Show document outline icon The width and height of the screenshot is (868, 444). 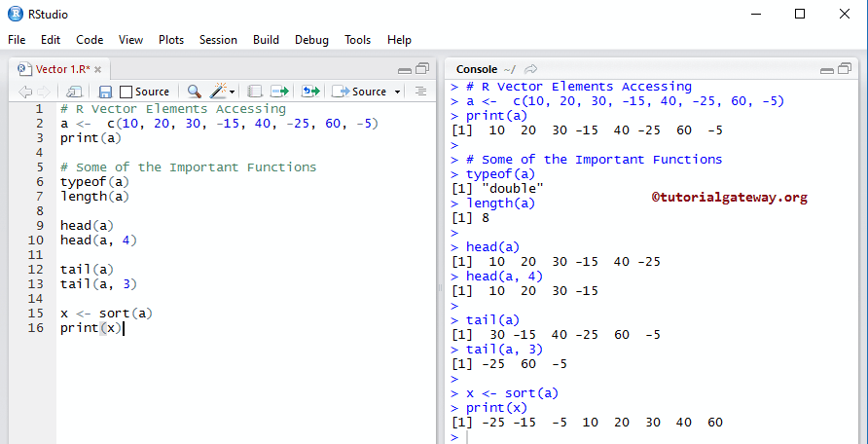[x=420, y=92]
